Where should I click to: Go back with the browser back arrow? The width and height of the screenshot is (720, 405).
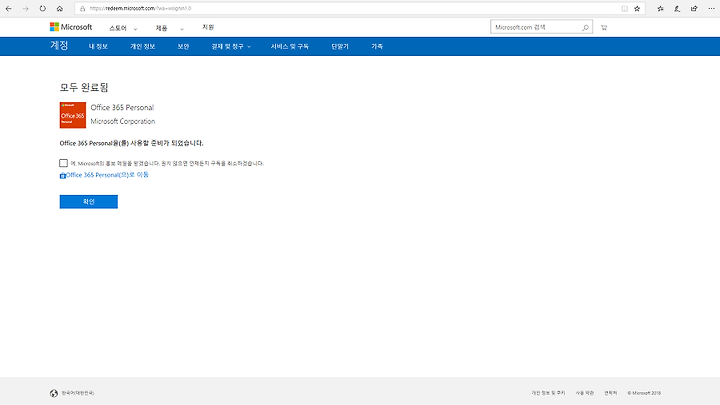(8, 9)
